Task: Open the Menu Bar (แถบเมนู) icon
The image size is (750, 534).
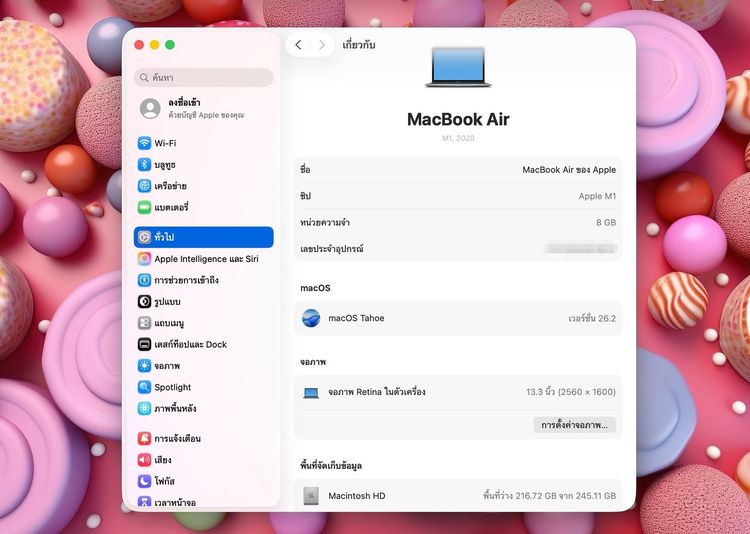Action: click(144, 323)
